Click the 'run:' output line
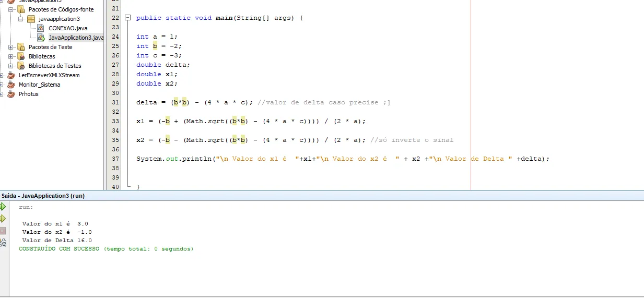The image size is (644, 298). pyautogui.click(x=26, y=207)
